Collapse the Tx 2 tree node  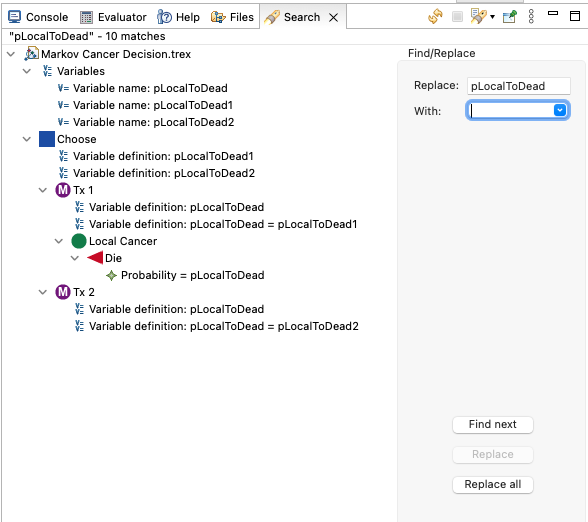(x=43, y=292)
